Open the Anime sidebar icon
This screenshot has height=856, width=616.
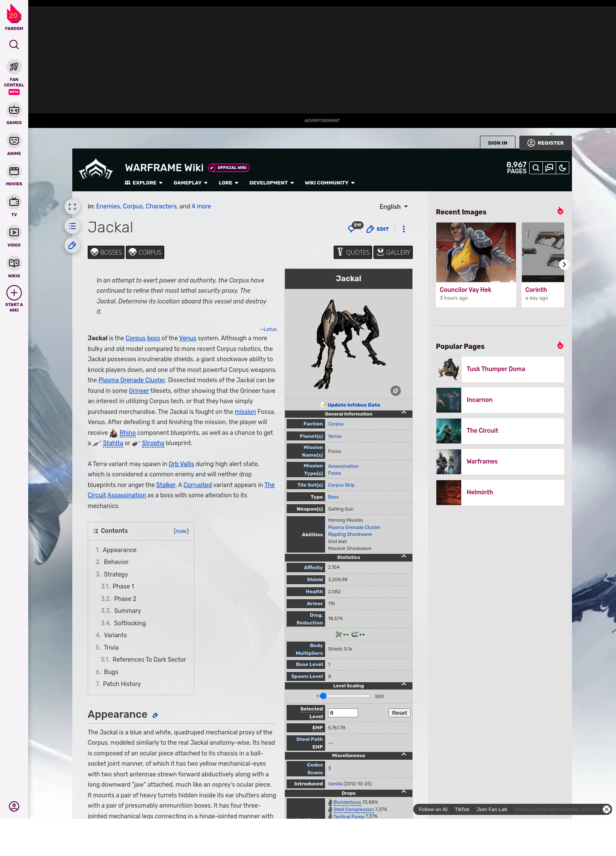click(x=14, y=141)
